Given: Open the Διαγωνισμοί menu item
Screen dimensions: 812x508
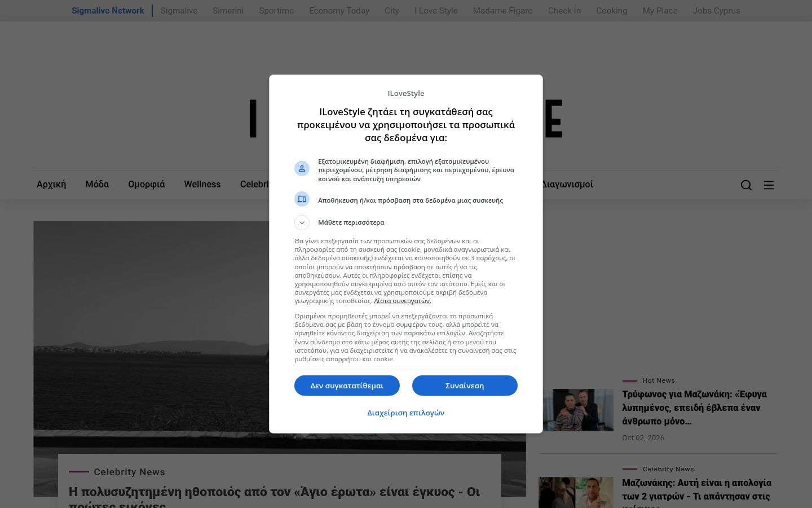Looking at the screenshot, I should point(567,184).
